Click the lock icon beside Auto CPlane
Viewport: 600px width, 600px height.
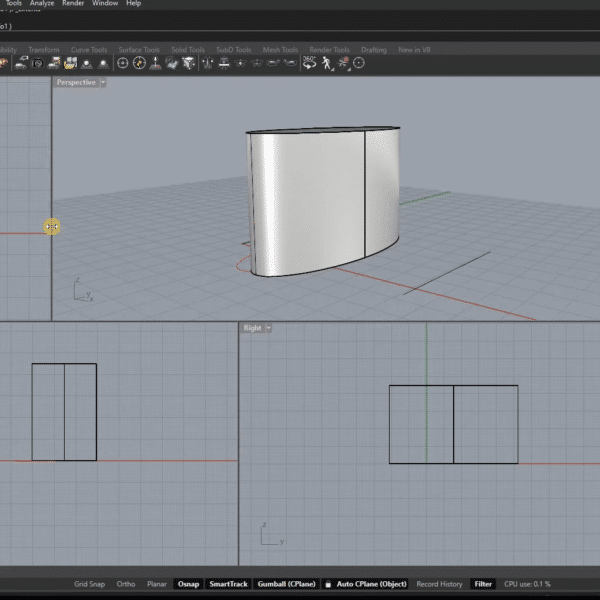[328, 584]
